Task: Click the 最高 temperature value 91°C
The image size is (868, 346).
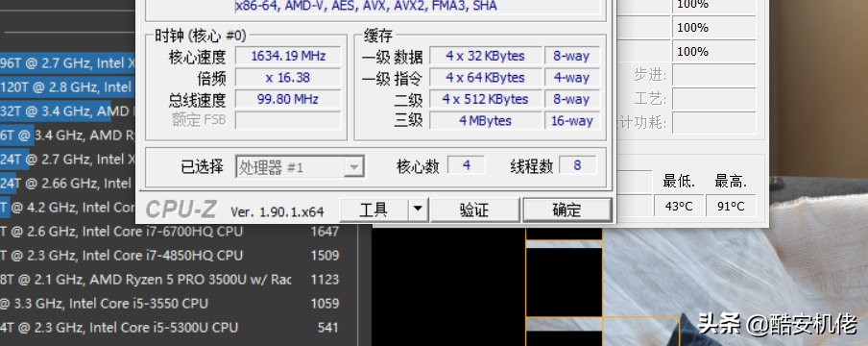Action: 731,206
